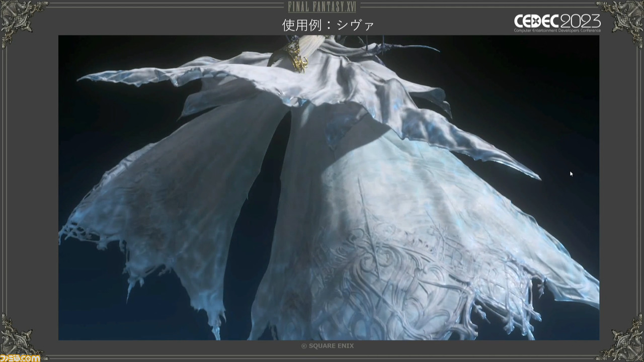The image size is (644, 362).
Task: Click the Computer Entertainment Developers Conference subtitle
Action: pyautogui.click(x=557, y=30)
